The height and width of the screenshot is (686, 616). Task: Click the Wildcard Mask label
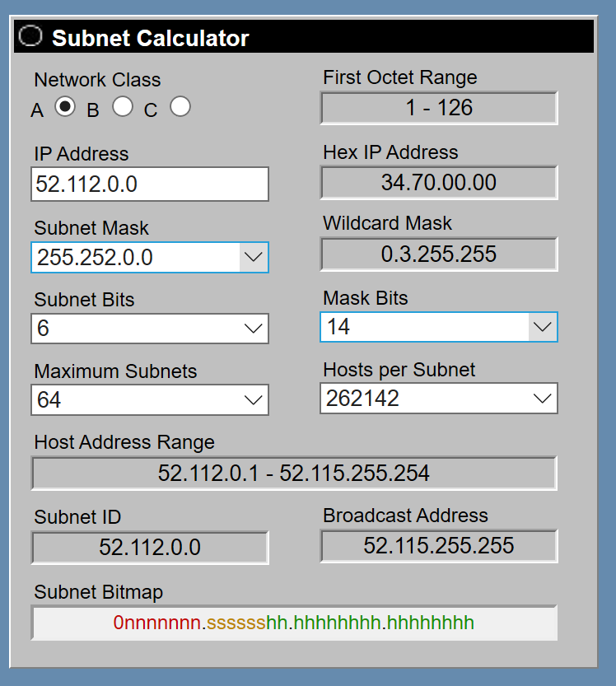point(387,223)
